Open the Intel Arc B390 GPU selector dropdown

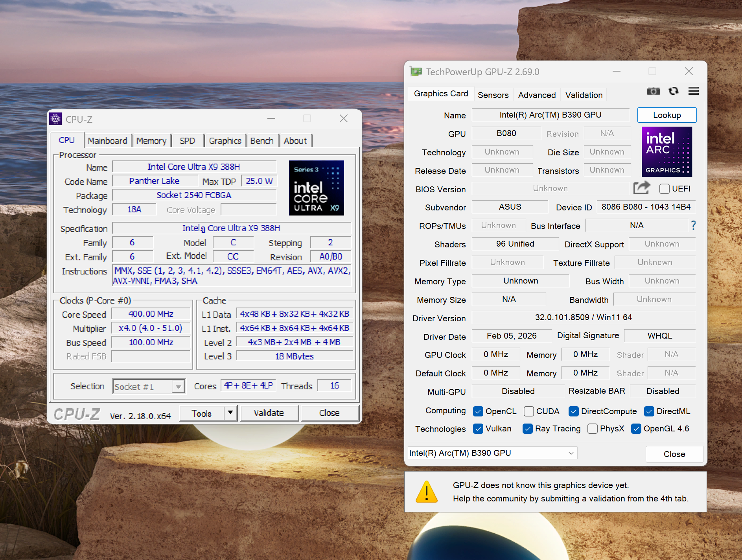pos(492,453)
